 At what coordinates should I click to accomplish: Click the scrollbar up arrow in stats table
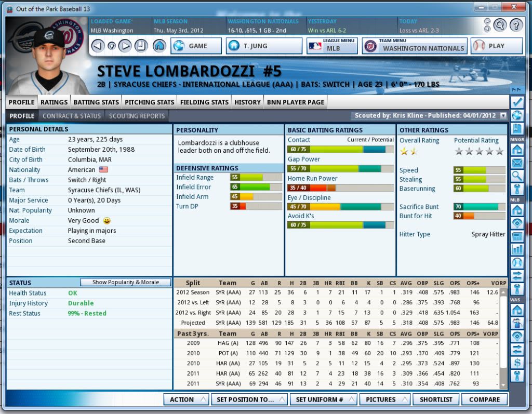503,292
